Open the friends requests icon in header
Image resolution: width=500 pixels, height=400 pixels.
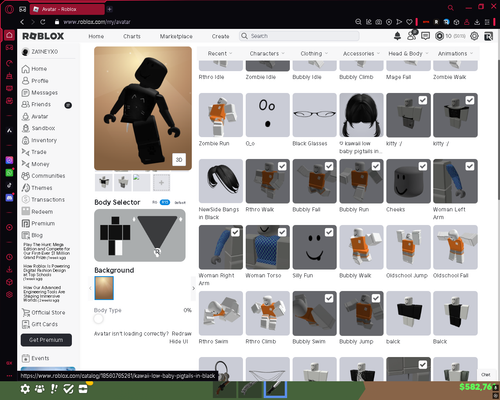[412, 36]
